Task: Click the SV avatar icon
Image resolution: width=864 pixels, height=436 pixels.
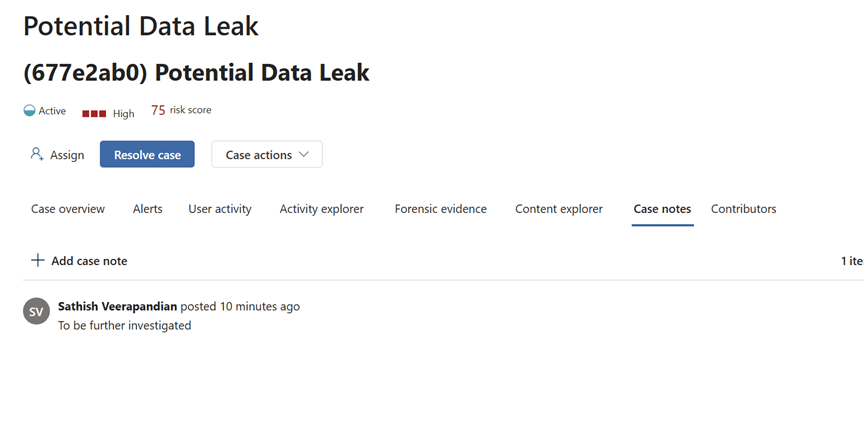Action: coord(36,311)
